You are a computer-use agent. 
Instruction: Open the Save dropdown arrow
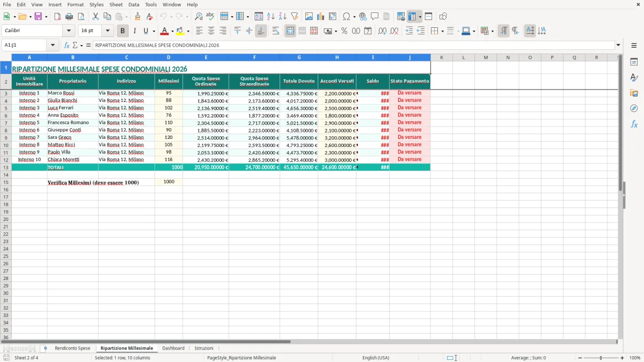click(x=46, y=17)
